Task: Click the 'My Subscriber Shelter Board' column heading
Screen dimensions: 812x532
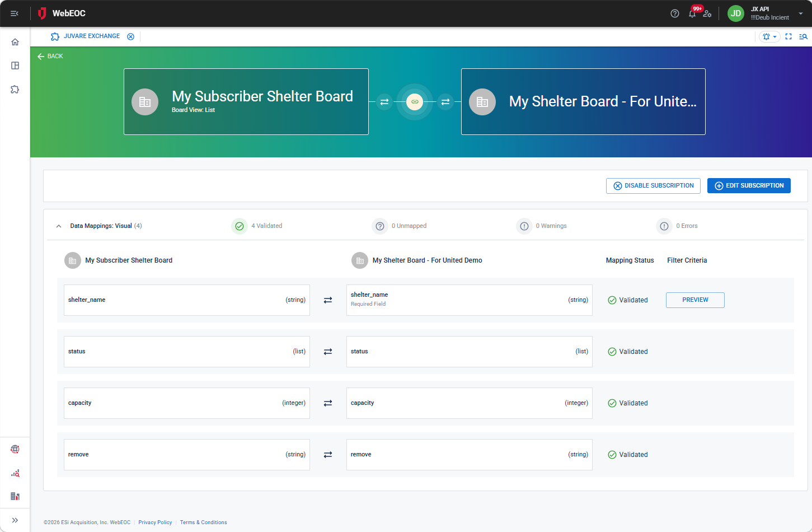Action: click(129, 260)
